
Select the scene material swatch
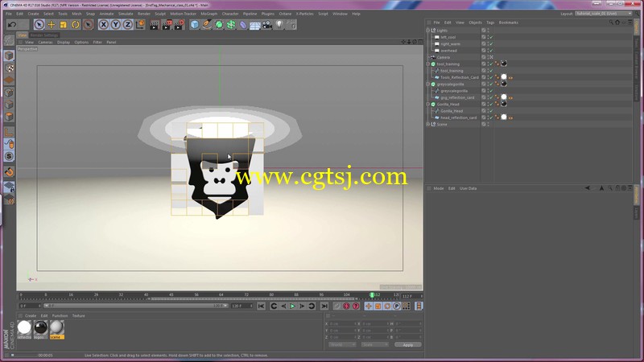pos(56,329)
